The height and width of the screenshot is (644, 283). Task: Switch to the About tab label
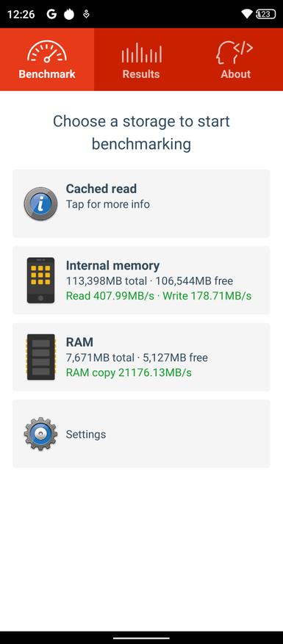(236, 74)
